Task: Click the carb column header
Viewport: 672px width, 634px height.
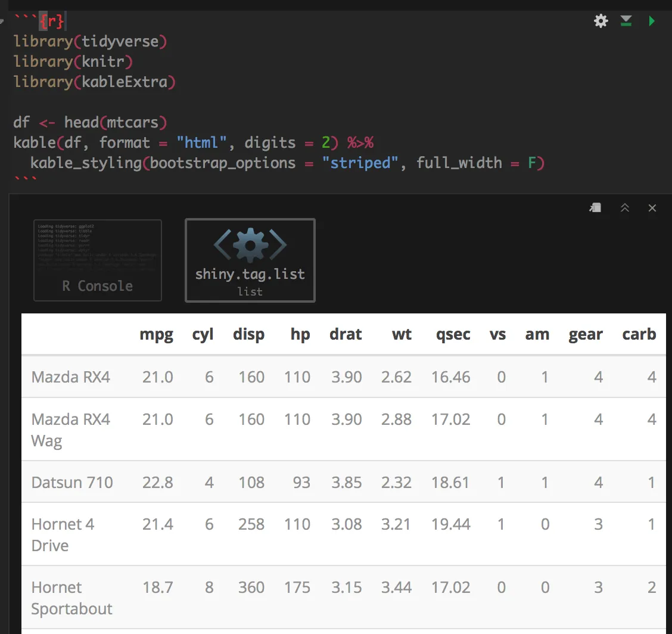Action: click(639, 334)
